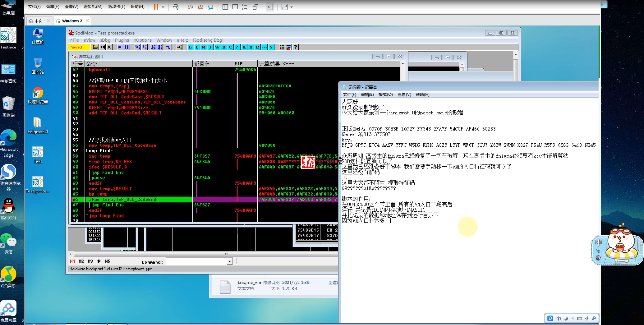Select memory pane M3
This screenshot has width=644, height=325.
click(x=90, y=261)
